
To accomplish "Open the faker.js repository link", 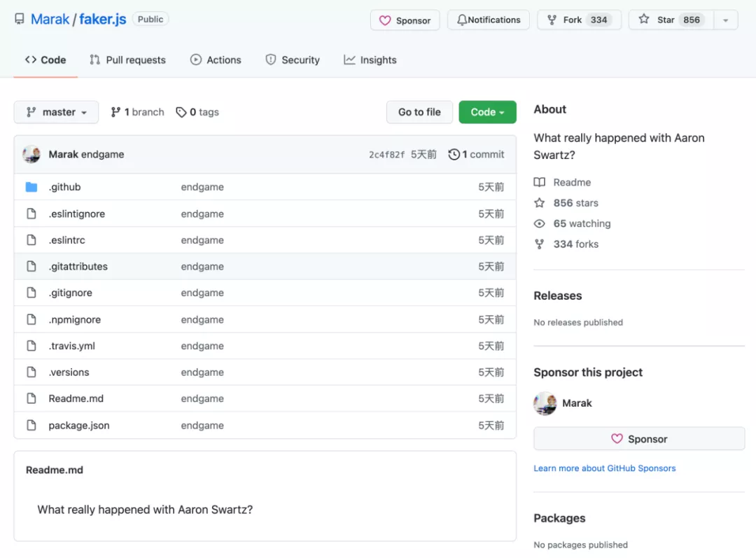I will coord(102,20).
